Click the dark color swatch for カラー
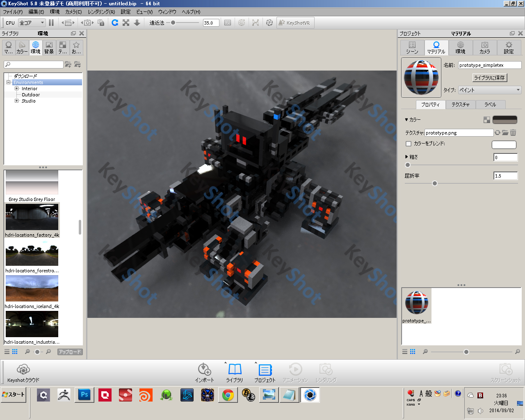 point(505,120)
